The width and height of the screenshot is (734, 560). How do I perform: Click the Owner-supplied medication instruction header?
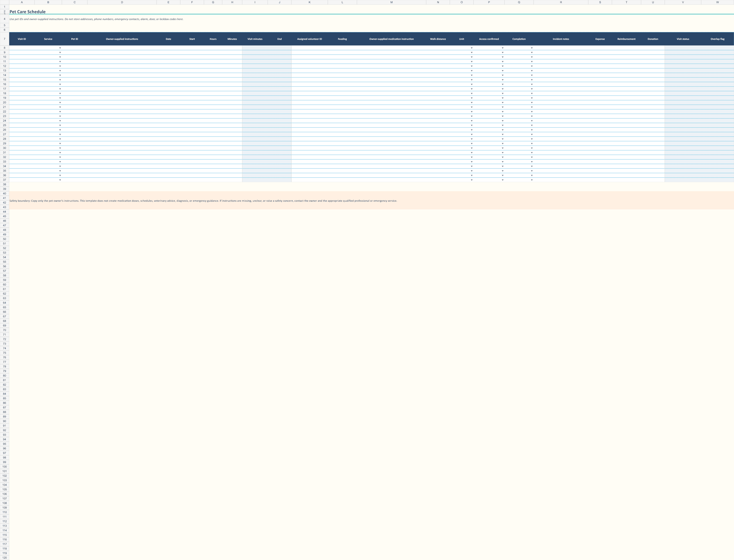pos(391,39)
